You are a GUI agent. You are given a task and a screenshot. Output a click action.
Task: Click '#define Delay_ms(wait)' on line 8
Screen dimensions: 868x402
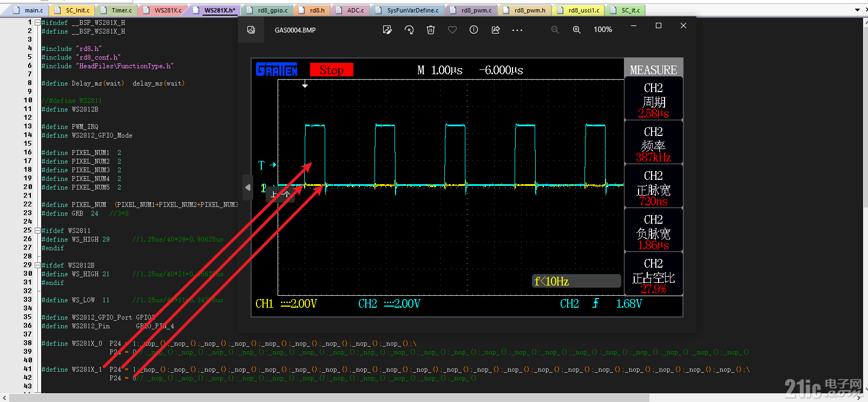83,83
